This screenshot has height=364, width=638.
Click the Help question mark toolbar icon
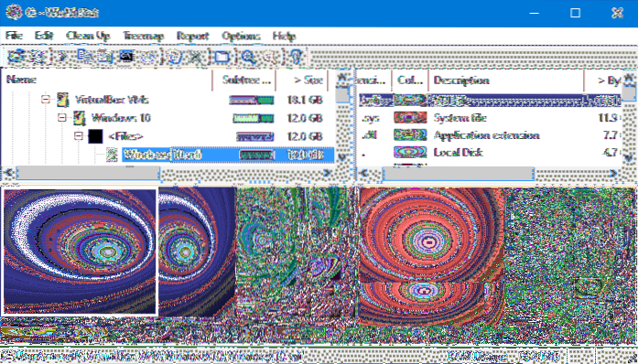297,57
